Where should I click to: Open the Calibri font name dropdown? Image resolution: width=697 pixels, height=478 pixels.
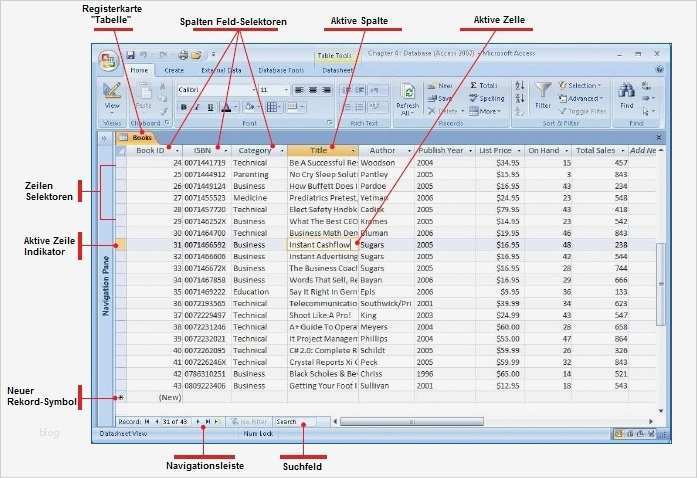pyautogui.click(x=252, y=90)
